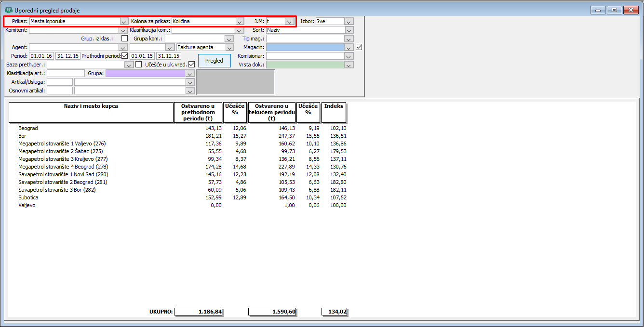
Task: Select the row Savapetrol stovarište 1 Novi Sad (280)
Action: 182,174
